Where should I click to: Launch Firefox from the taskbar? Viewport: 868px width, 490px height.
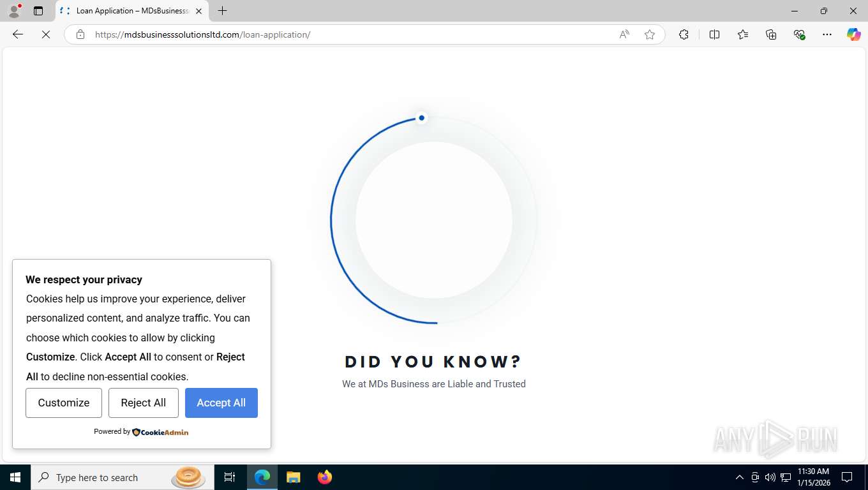click(325, 477)
